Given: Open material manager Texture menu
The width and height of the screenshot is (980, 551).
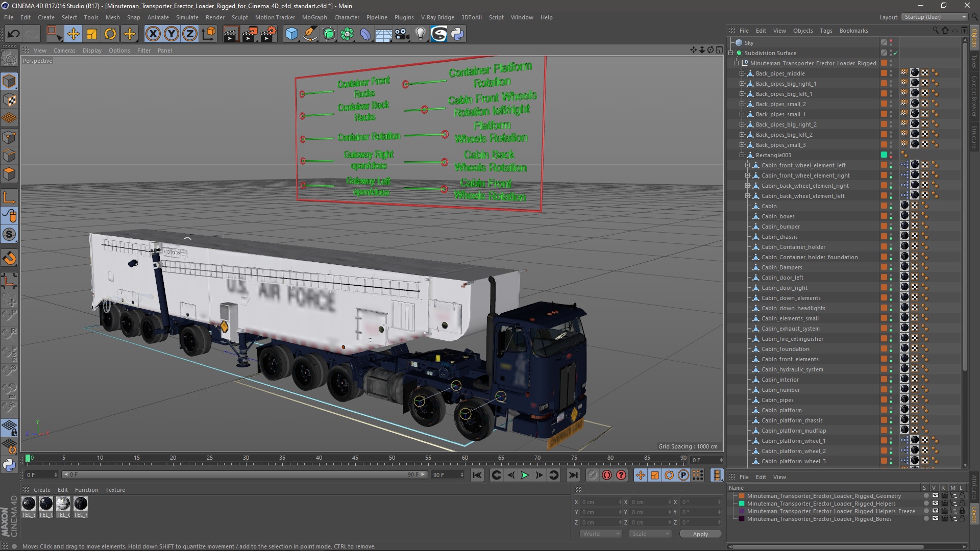Looking at the screenshot, I should tap(115, 490).
